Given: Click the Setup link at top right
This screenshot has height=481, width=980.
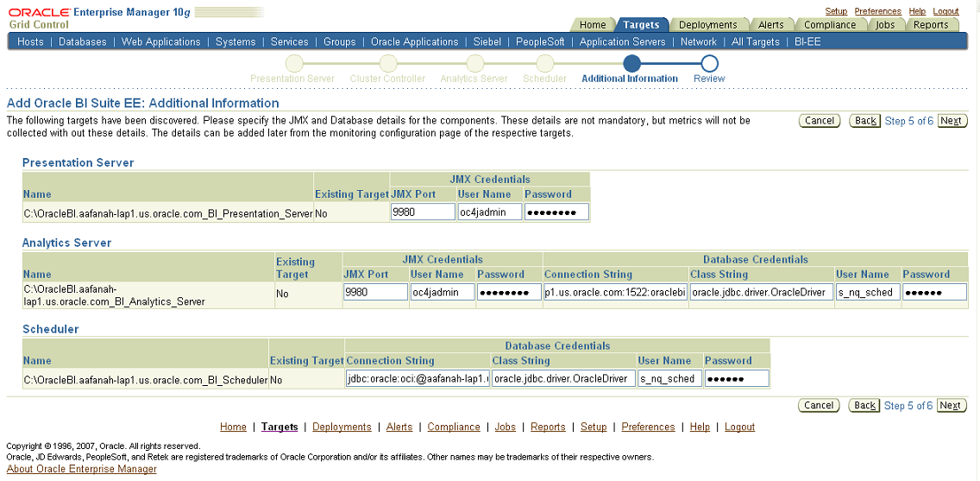Looking at the screenshot, I should (836, 11).
